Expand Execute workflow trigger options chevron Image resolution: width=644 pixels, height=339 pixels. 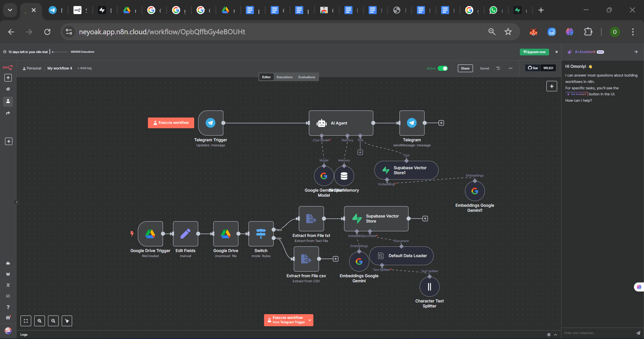tap(310, 320)
